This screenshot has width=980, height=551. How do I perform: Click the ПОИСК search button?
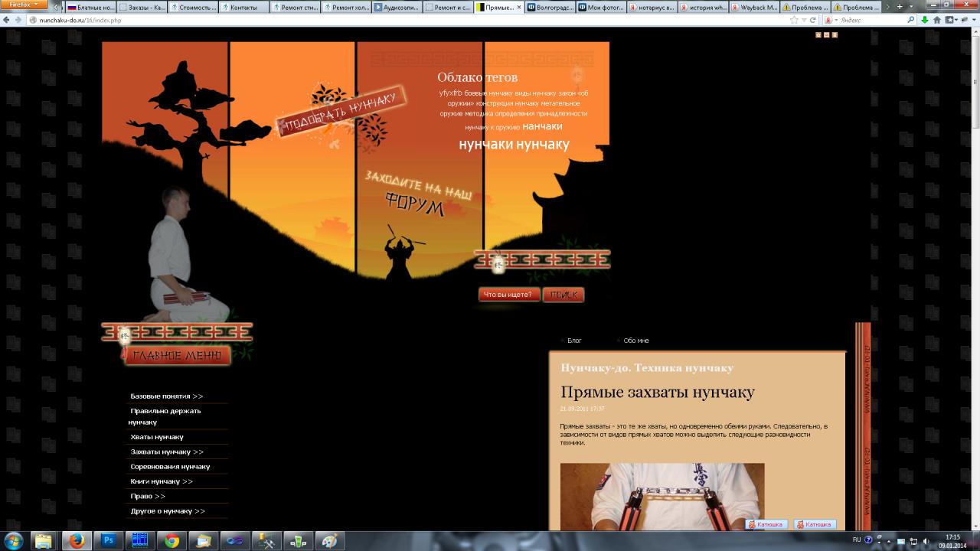563,295
